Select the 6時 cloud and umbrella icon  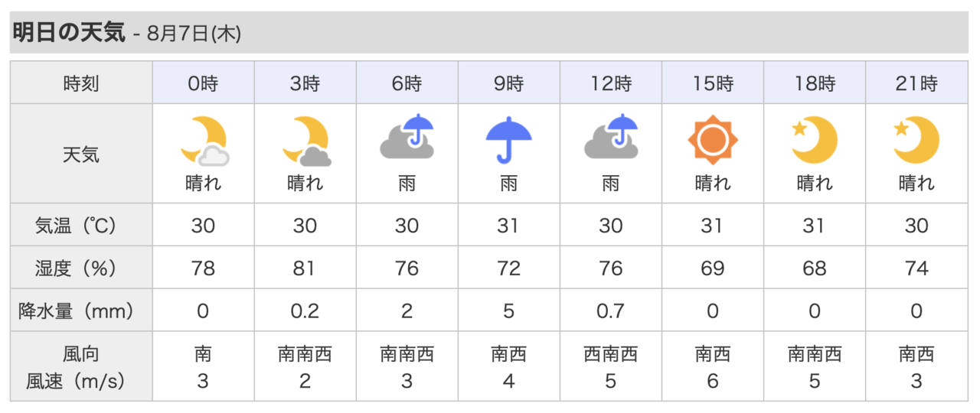pos(407,137)
